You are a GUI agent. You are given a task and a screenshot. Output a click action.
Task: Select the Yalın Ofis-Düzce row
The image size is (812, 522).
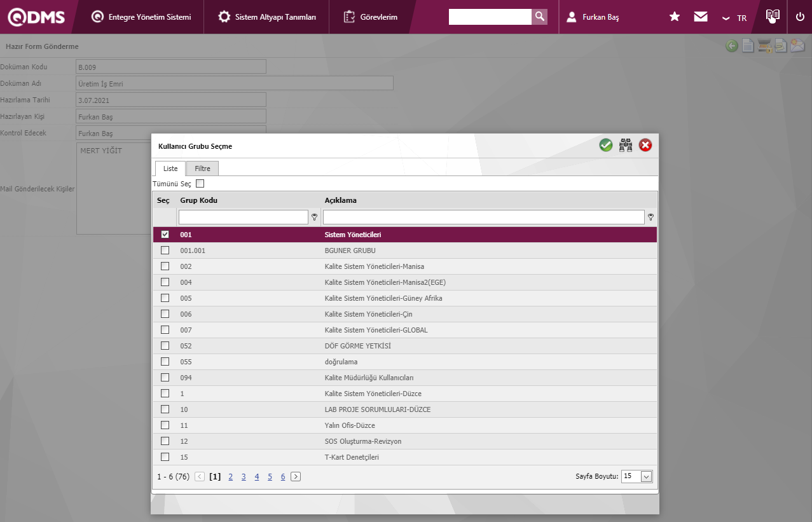coord(404,425)
